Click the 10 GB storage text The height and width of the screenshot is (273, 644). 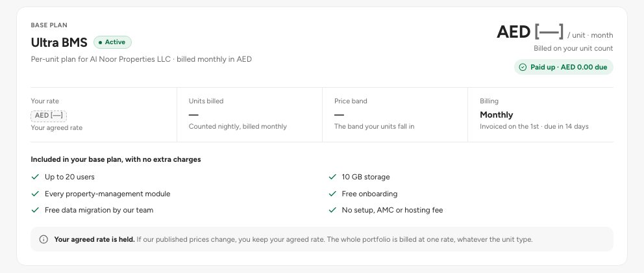[366, 177]
